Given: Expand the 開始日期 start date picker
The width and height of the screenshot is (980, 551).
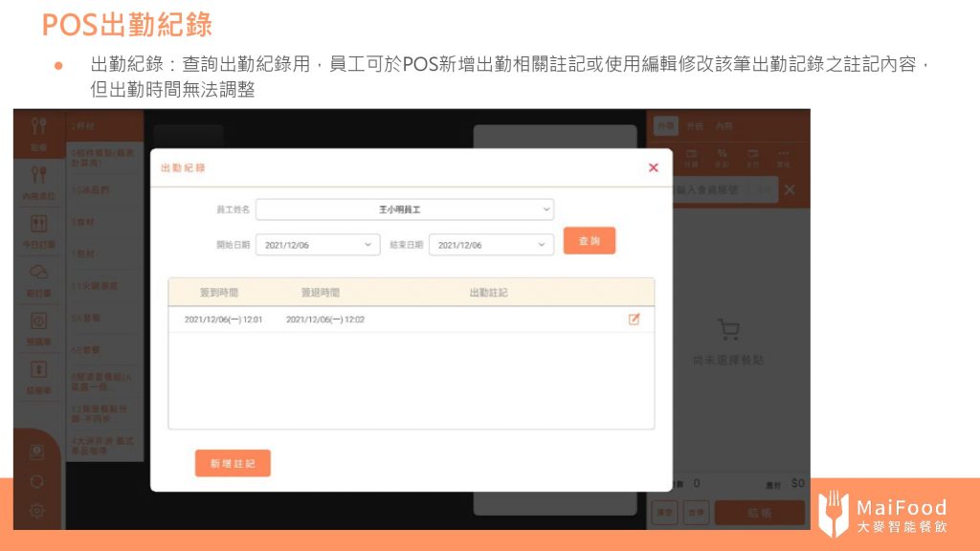Looking at the screenshot, I should click(x=317, y=245).
